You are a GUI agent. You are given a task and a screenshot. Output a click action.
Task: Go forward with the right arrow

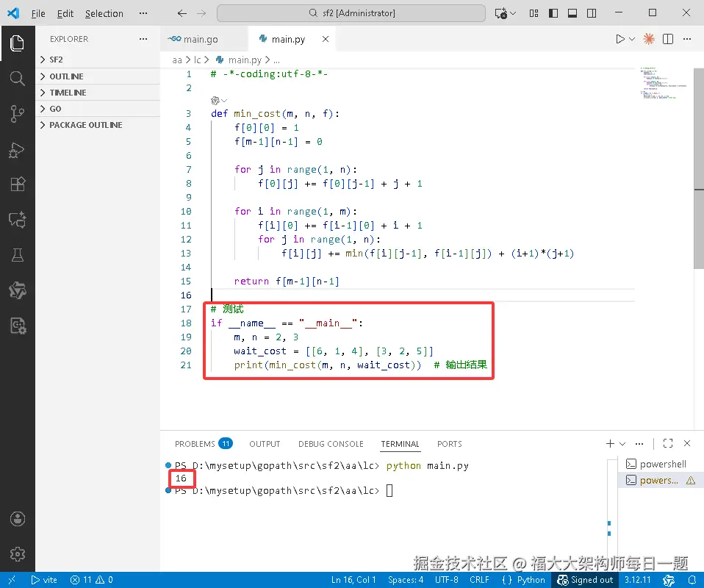coord(201,13)
